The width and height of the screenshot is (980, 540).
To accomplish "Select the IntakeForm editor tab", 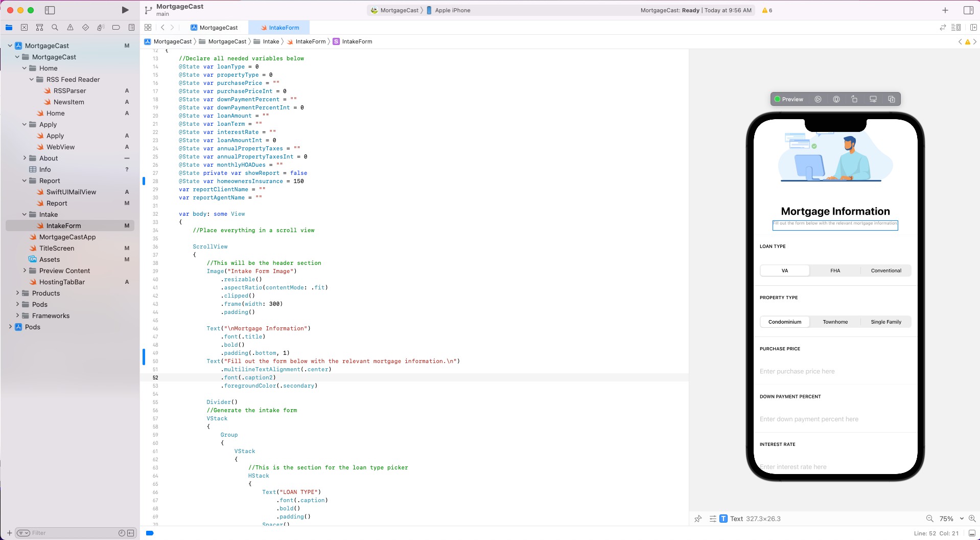I will (x=280, y=28).
